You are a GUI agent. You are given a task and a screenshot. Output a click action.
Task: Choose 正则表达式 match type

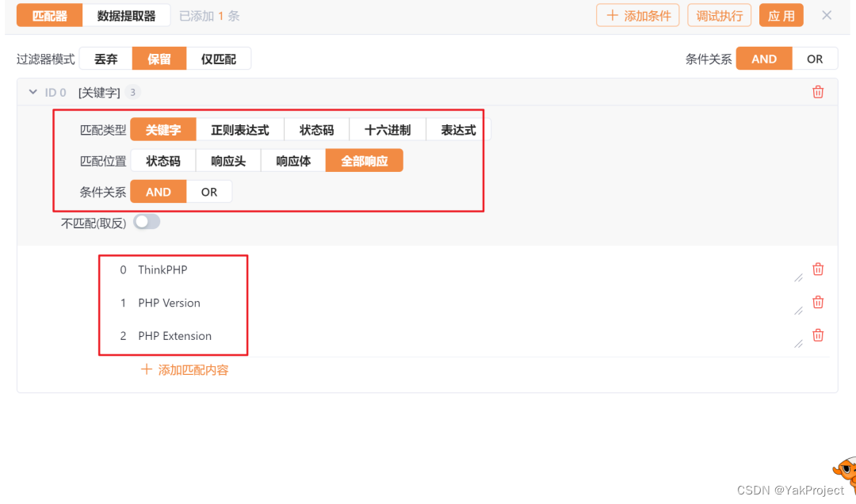pos(239,130)
